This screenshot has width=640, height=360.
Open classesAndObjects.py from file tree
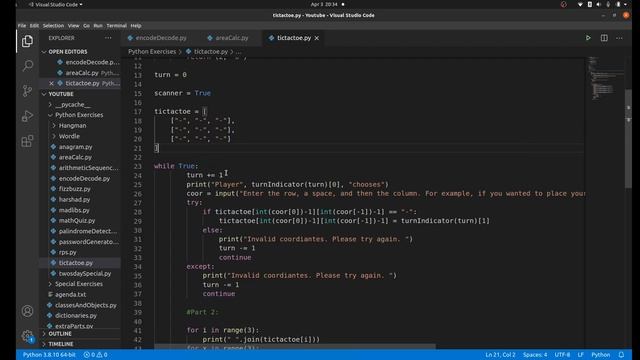click(x=86, y=305)
